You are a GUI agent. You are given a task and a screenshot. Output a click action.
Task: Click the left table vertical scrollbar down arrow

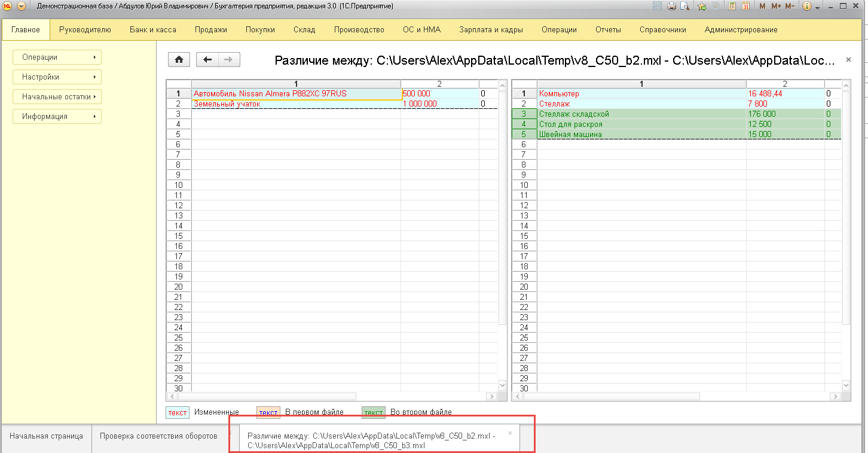click(x=502, y=385)
